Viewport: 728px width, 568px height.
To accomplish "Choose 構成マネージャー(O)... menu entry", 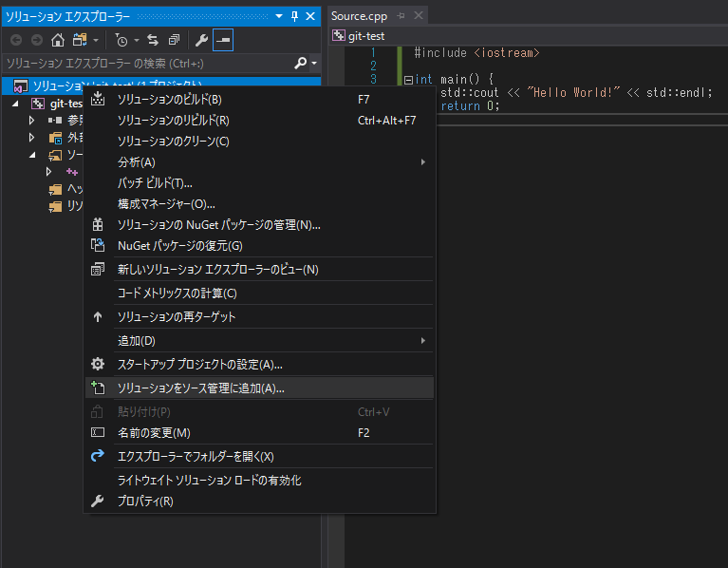I will pos(259,204).
